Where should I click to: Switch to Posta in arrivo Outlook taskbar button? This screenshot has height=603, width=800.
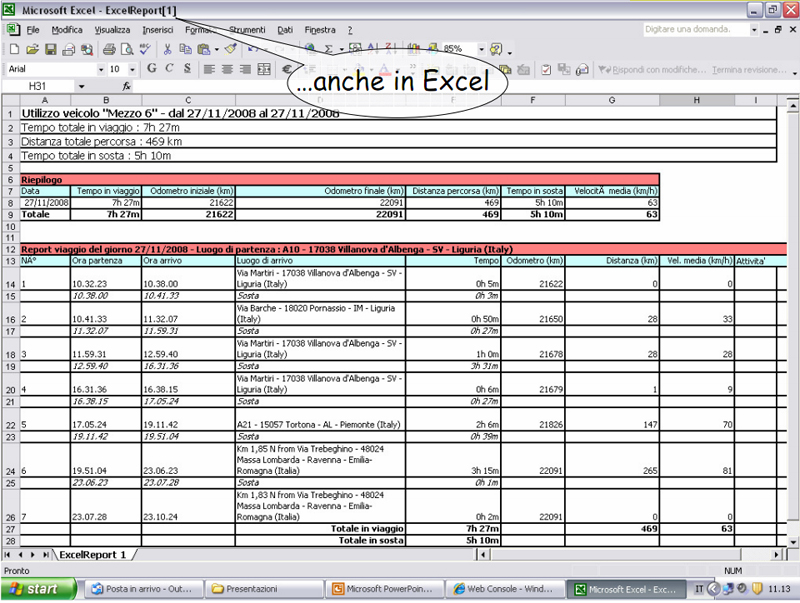[x=142, y=589]
